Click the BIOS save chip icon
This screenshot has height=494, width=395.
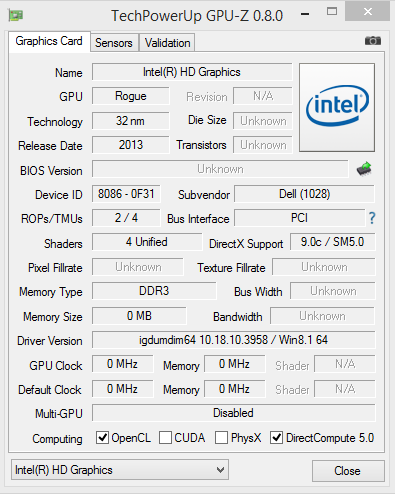pos(364,169)
